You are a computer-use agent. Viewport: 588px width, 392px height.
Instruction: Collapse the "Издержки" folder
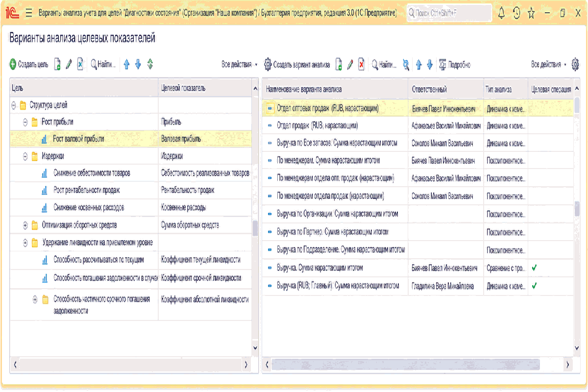[x=25, y=156]
